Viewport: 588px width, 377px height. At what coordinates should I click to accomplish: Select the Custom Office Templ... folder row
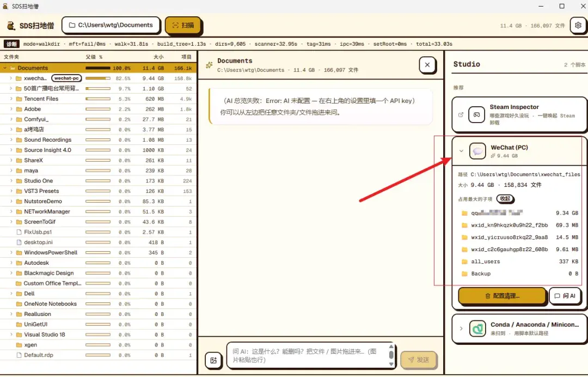tap(98, 283)
